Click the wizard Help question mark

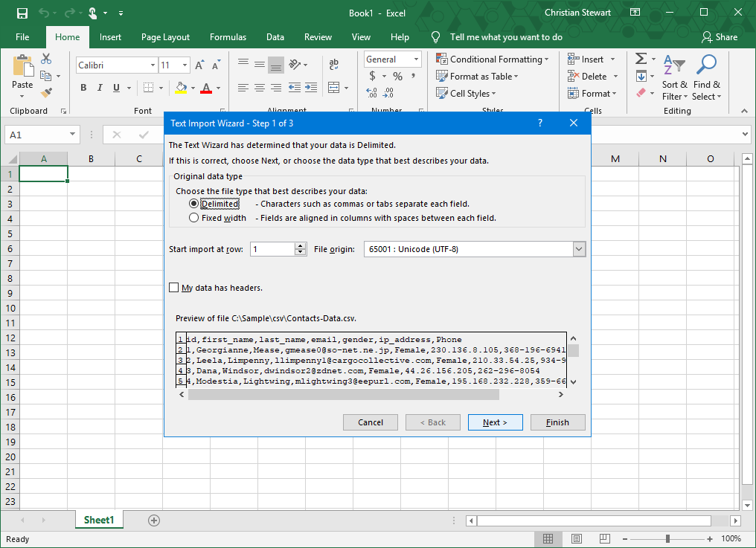point(540,123)
